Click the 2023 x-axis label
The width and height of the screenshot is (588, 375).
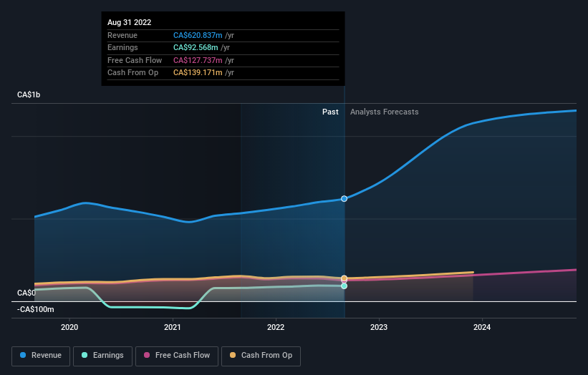(x=379, y=327)
